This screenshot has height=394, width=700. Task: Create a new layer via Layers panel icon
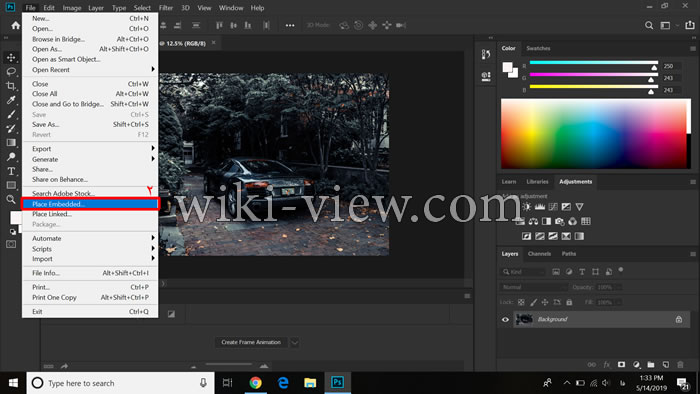point(666,365)
